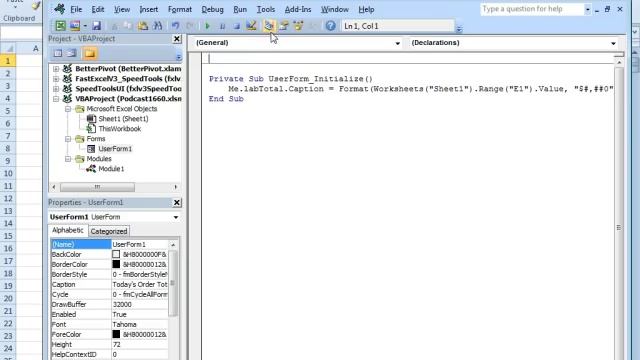Open the help question box dropdown arrow

(x=587, y=9)
